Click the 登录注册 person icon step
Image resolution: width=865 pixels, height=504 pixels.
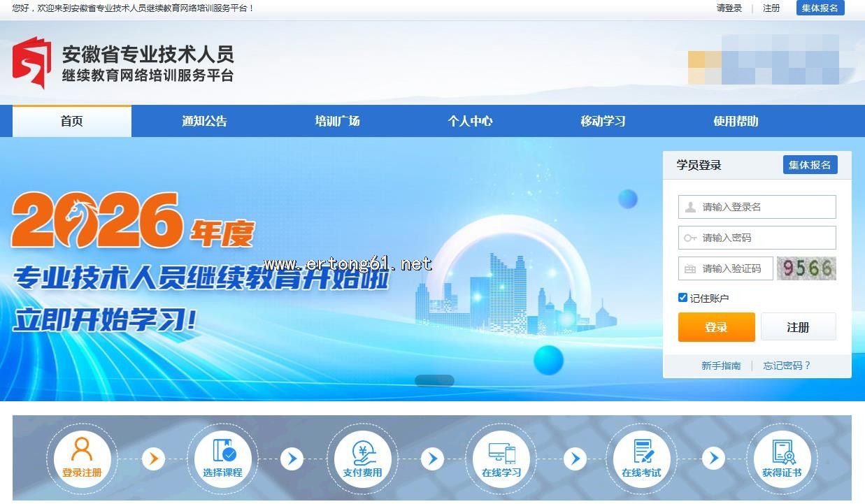pos(82,458)
